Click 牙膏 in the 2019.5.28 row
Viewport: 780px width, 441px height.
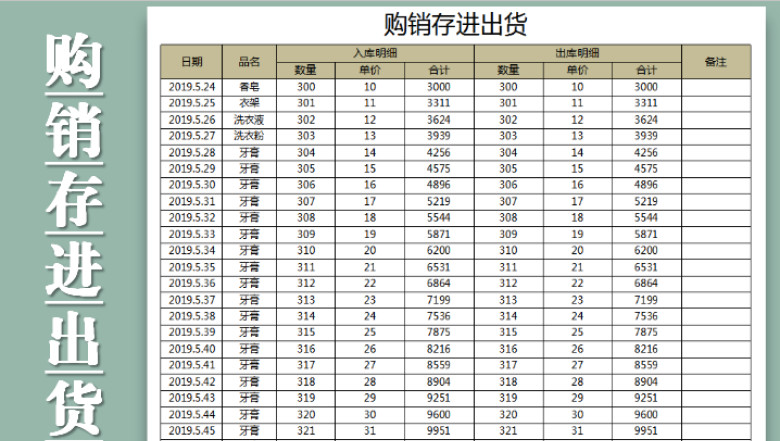click(249, 153)
